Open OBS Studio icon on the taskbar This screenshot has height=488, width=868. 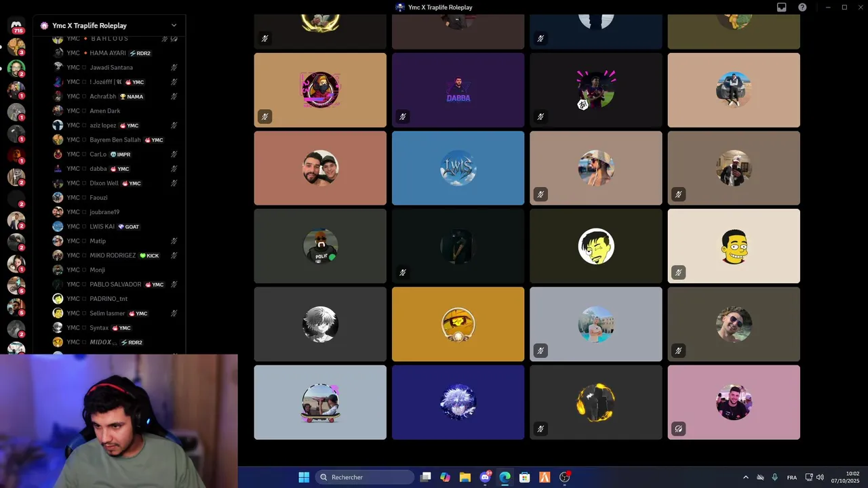(564, 477)
